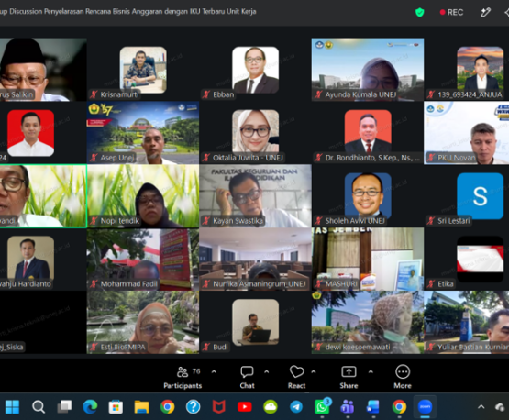Show hidden system tray icons
This screenshot has width=509, height=420.
(x=481, y=406)
